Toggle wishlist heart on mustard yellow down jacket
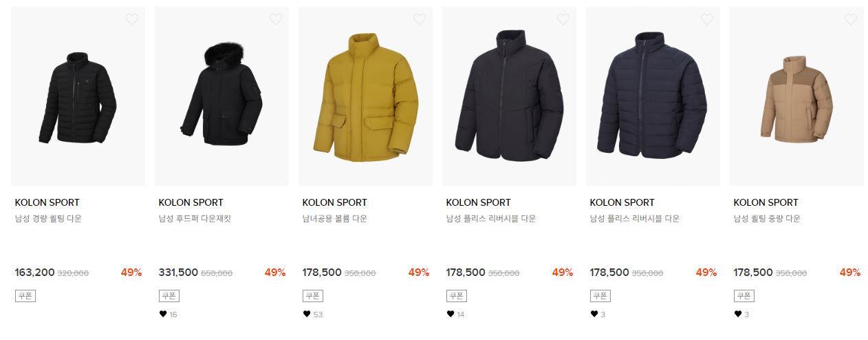The image size is (868, 340). [420, 19]
